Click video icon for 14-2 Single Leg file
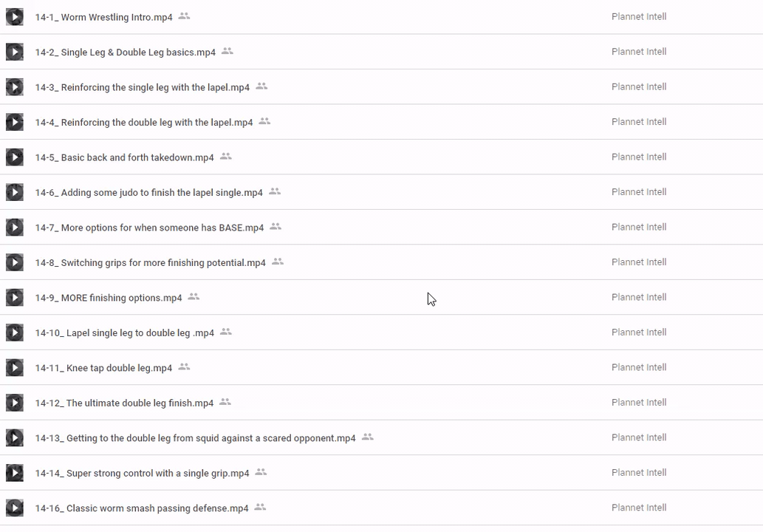 [15, 52]
